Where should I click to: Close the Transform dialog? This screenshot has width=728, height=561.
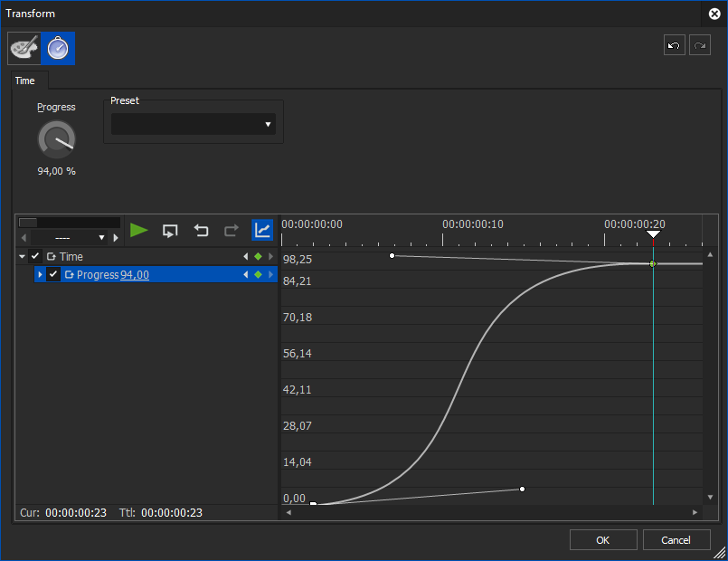(x=714, y=14)
